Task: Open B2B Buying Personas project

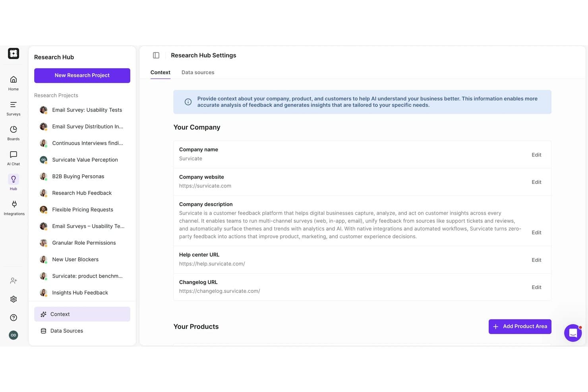Action: click(x=82, y=177)
